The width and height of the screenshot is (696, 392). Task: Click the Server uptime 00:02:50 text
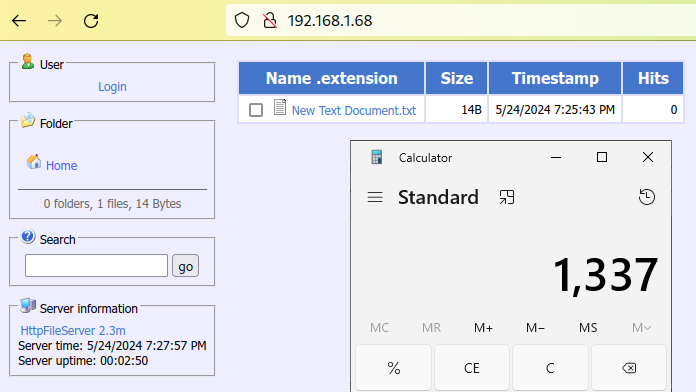coord(83,360)
